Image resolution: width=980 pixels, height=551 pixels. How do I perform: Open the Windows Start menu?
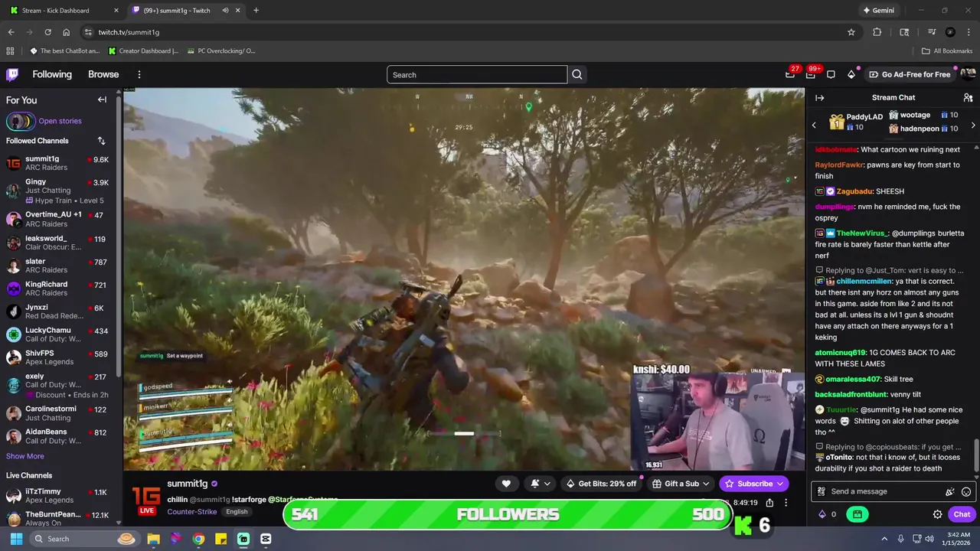click(16, 539)
